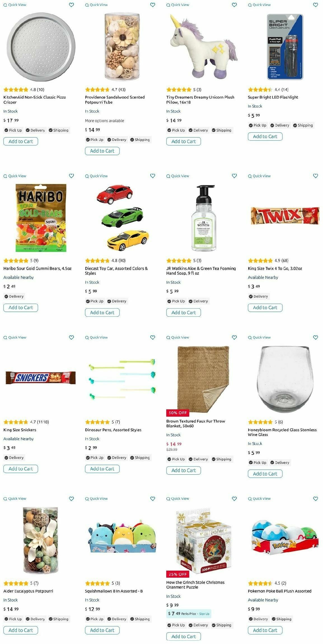323x644 pixels.
Task: Open Quick View for Super Bright LED Flashlight
Action: (259, 5)
